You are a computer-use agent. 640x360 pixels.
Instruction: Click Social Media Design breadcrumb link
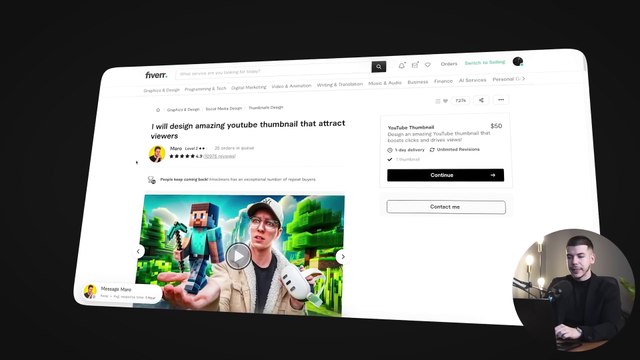pos(224,109)
